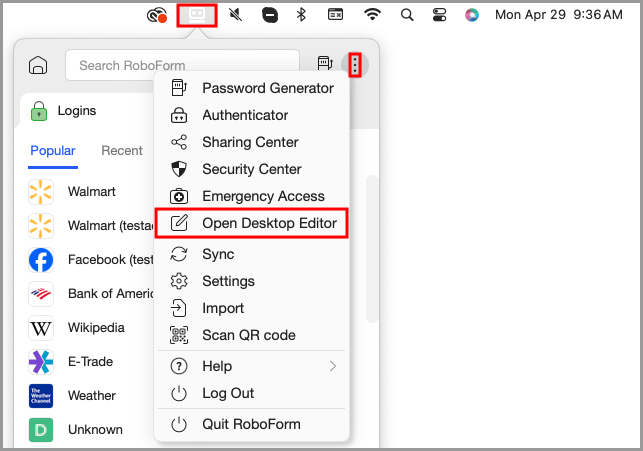Click the green D icon
Image resolution: width=643 pixels, height=451 pixels.
(41, 430)
